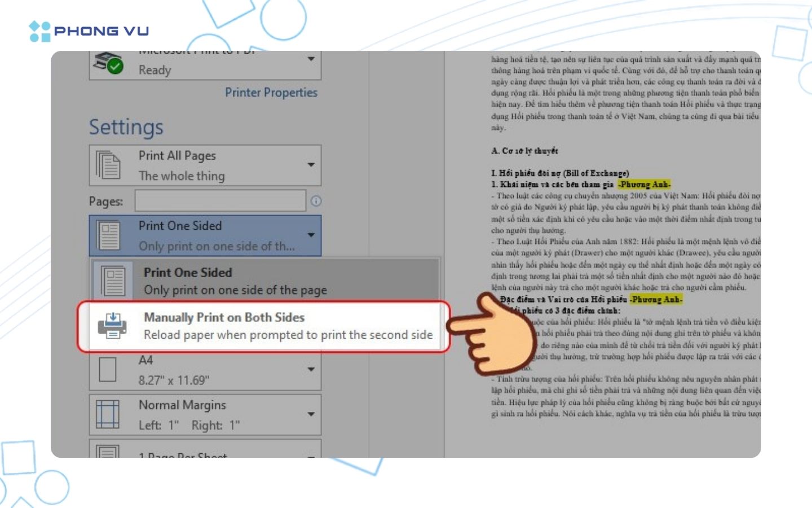Click inside the Pages input field
This screenshot has width=812, height=508.
point(220,201)
